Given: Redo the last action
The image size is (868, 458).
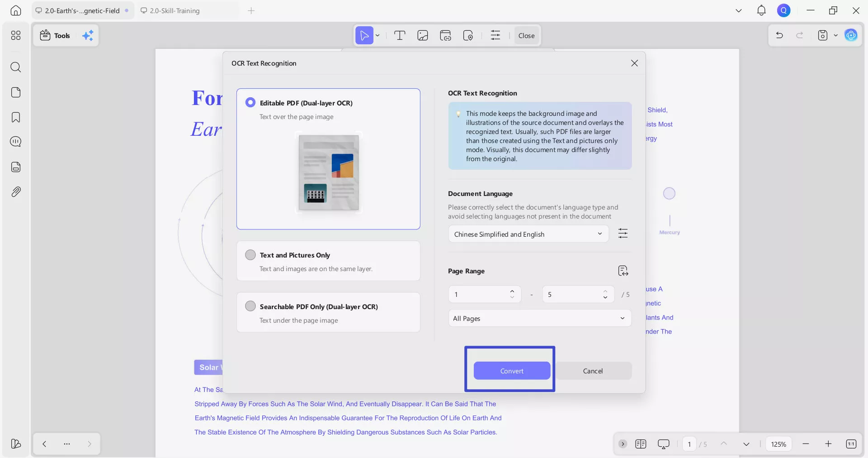Looking at the screenshot, I should 800,35.
